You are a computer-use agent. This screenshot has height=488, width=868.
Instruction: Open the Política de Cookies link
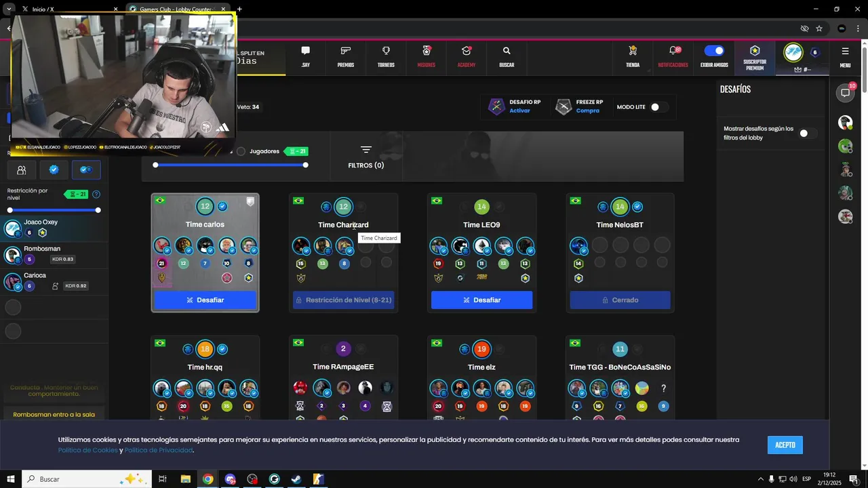[87, 451]
